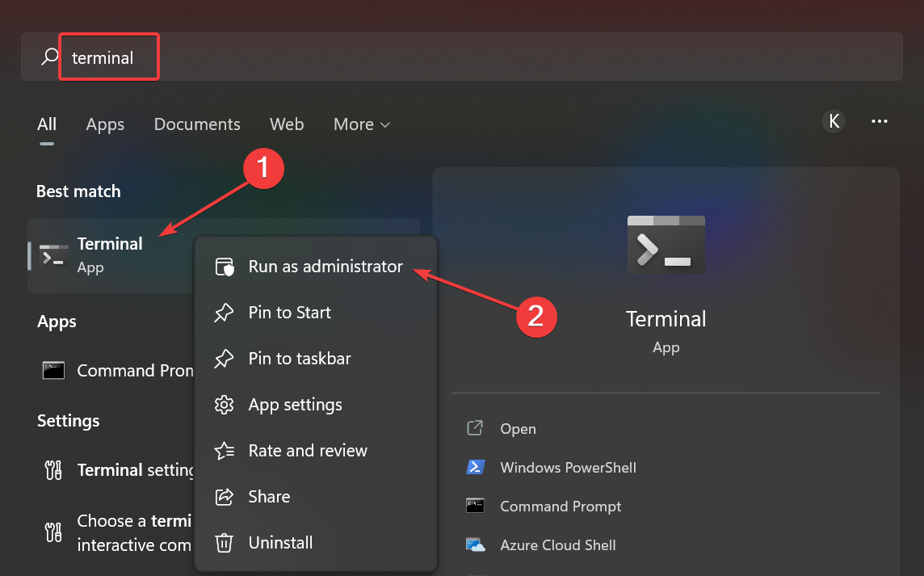Viewport: 924px width, 576px height.
Task: Click the search magnifier icon
Action: click(x=49, y=57)
